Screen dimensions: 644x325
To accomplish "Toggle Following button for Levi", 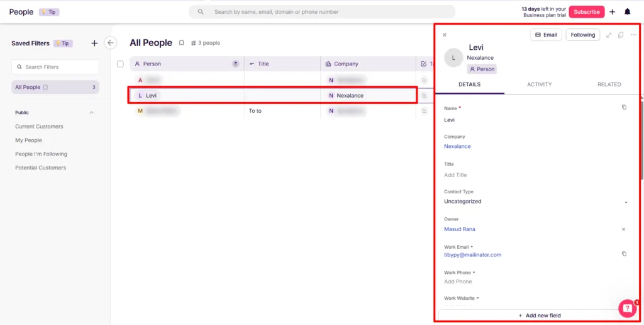I will coord(583,35).
